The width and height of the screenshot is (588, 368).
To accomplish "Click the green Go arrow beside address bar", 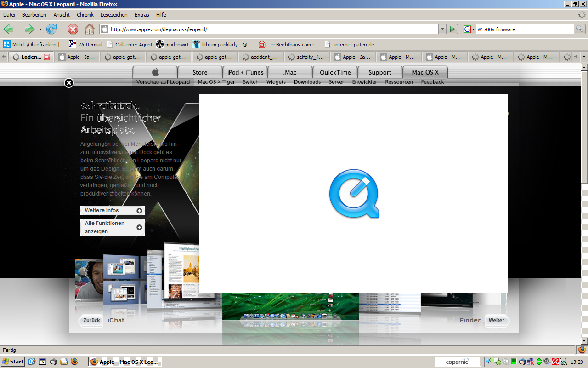I will click(x=453, y=29).
